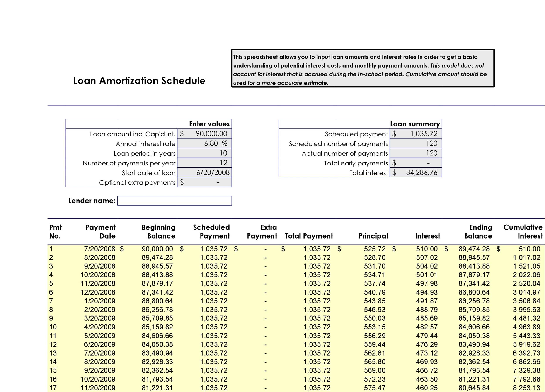Select the Loan Amortization Schedule title
The height and width of the screenshot is (392, 545).
[x=139, y=81]
